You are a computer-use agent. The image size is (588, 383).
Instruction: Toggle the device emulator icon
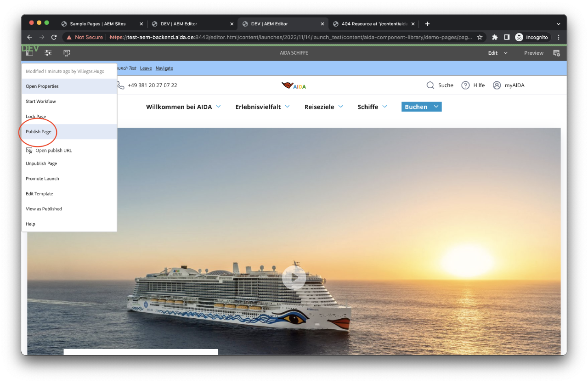67,53
